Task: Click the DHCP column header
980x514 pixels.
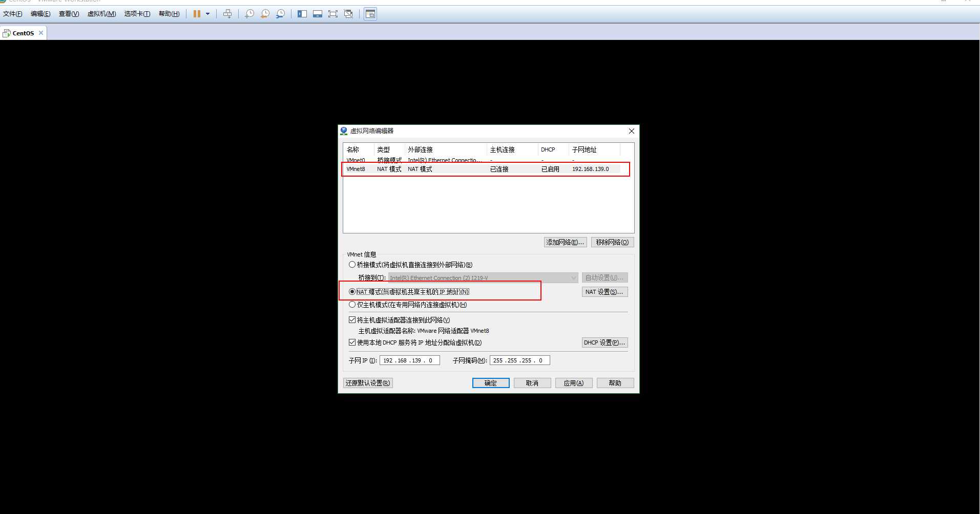Action: (553, 149)
